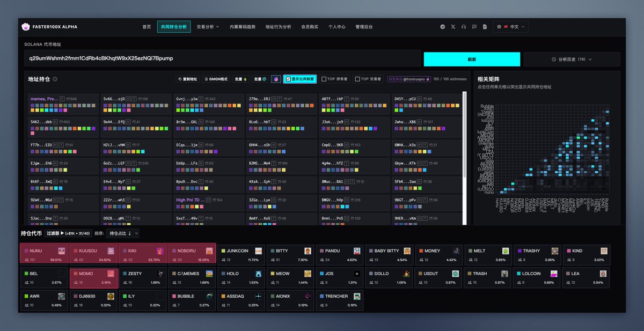Open the X (Twitter) icon
The image size is (644, 331).
(453, 26)
